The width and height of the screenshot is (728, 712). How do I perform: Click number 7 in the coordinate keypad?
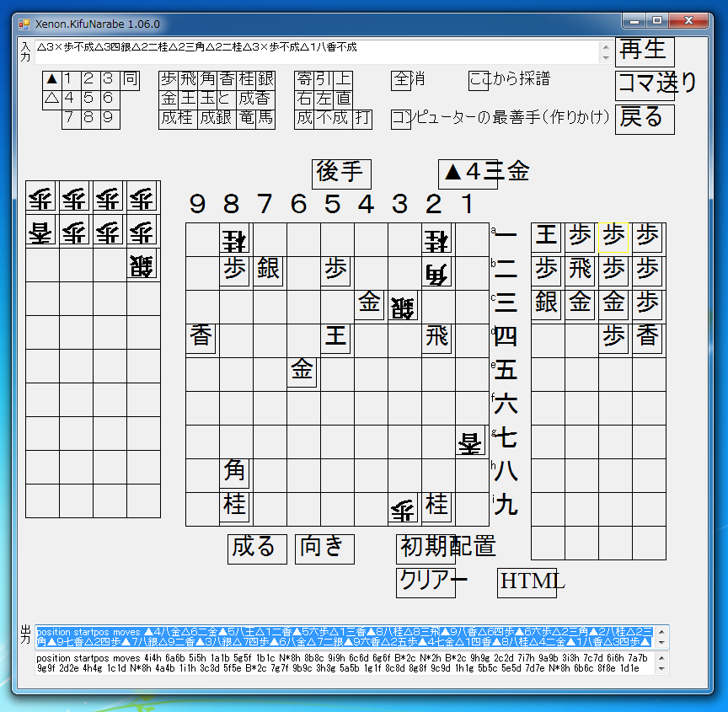(x=72, y=119)
